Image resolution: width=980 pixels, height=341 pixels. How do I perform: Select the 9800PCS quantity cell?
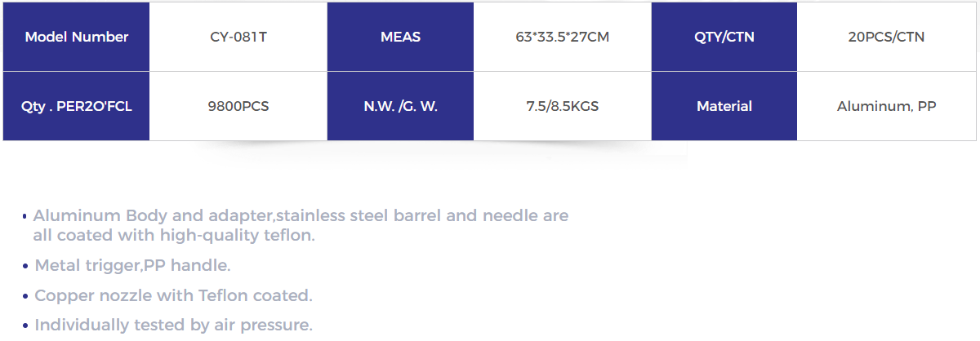238,106
